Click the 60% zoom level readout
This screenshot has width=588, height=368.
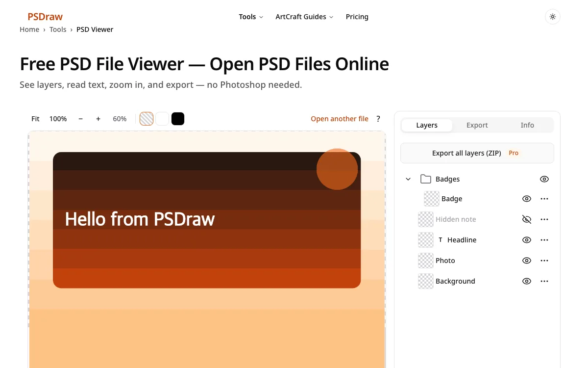click(120, 119)
